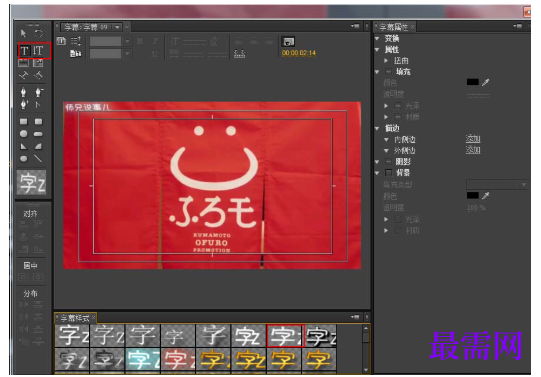This screenshot has width=541, height=377.
Task: Switch to the 字幕样式 tab
Action: click(75, 318)
